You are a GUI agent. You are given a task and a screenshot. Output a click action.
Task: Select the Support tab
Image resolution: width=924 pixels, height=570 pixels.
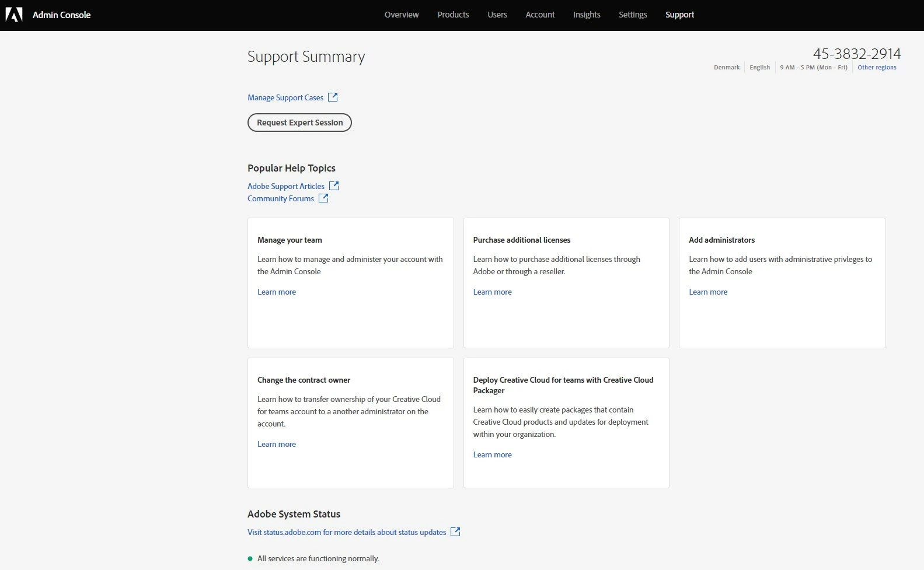click(680, 15)
